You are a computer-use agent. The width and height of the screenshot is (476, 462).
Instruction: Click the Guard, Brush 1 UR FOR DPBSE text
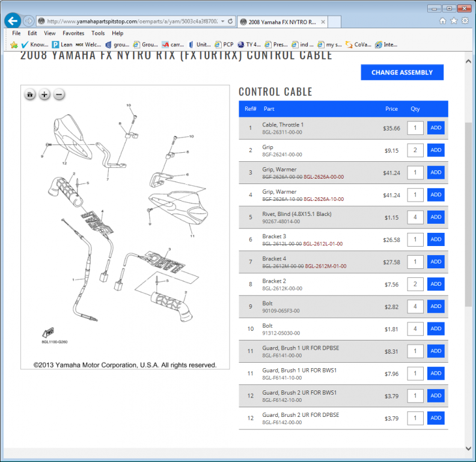(x=301, y=348)
